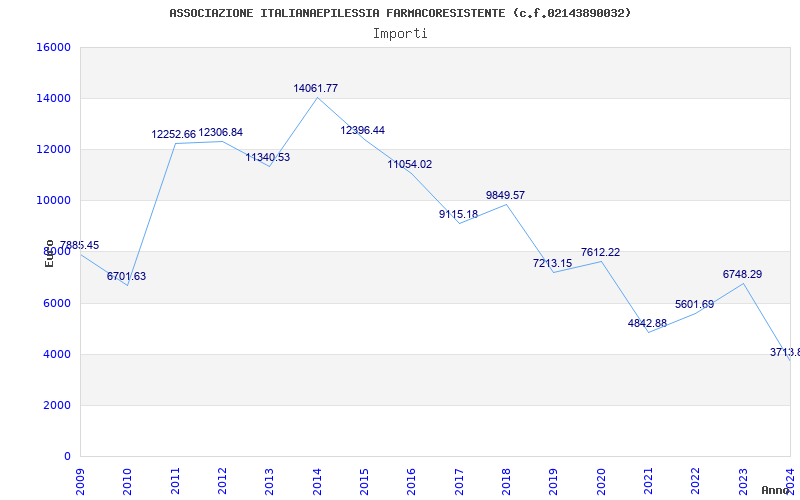The image size is (800, 500).
Task: Click the 2015 x-axis year label
Action: point(364,482)
